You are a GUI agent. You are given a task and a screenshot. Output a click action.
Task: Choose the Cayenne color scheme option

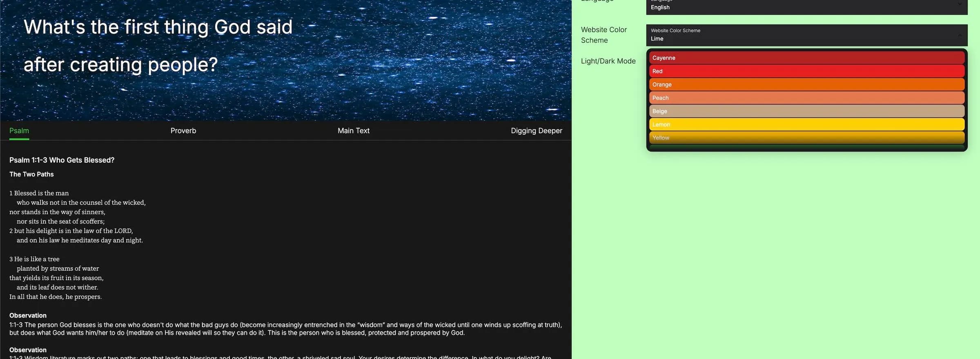806,58
